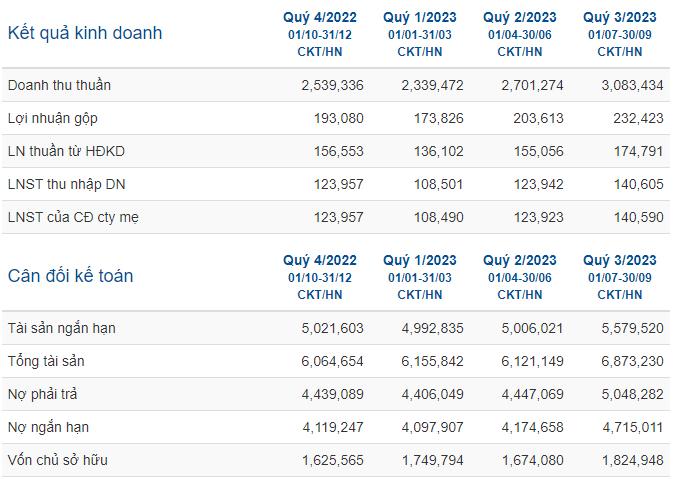Click the 'LNST thu nhập DN' row label

[x=67, y=185]
